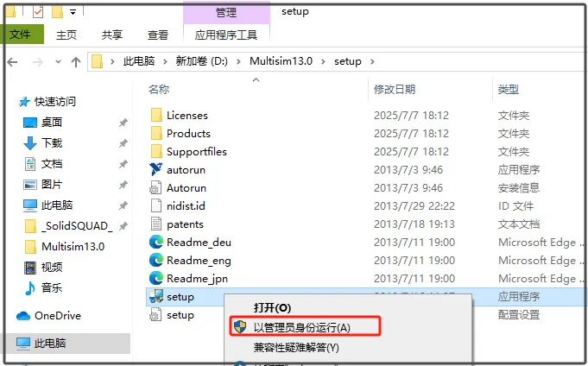Select the Music (音乐) note icon
The height and width of the screenshot is (366, 588).
pos(30,288)
